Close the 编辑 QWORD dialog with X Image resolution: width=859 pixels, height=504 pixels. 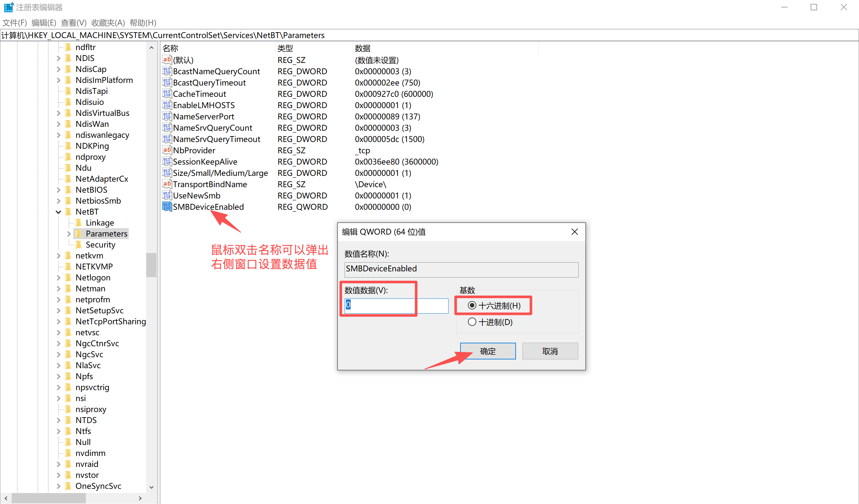[574, 232]
